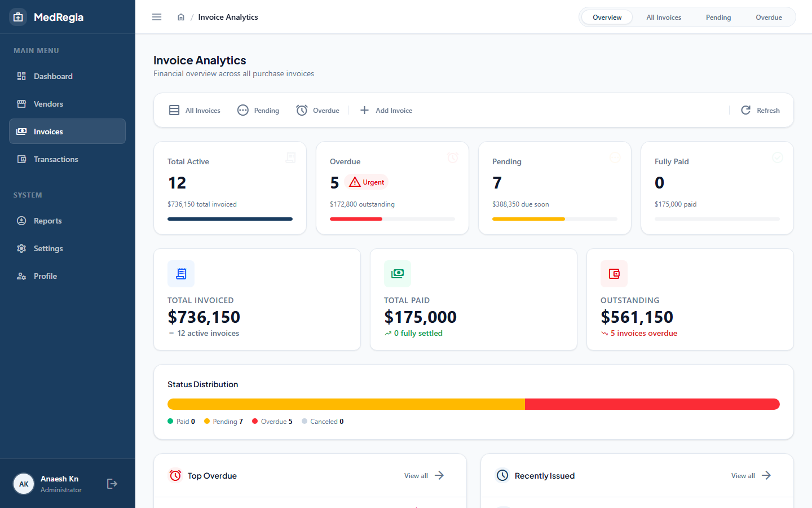Click the Total Active progress bar
The image size is (812, 508).
tap(230, 219)
